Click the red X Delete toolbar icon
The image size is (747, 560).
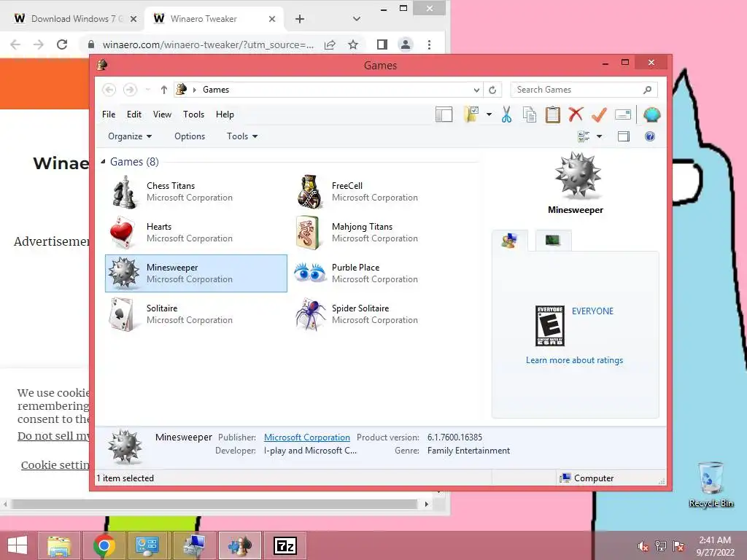[x=576, y=114]
